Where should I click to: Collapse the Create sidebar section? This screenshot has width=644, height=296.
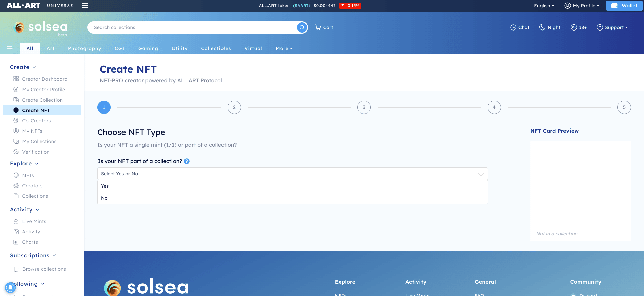[x=23, y=67]
